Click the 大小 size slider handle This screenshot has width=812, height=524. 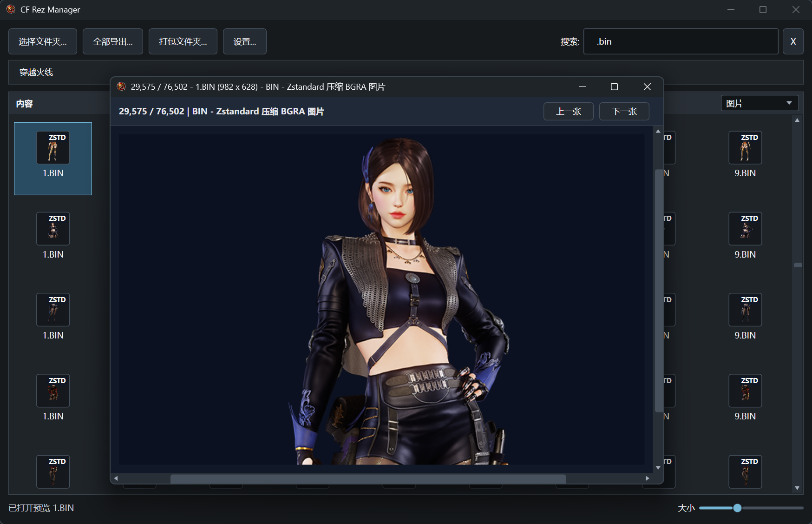pyautogui.click(x=737, y=508)
